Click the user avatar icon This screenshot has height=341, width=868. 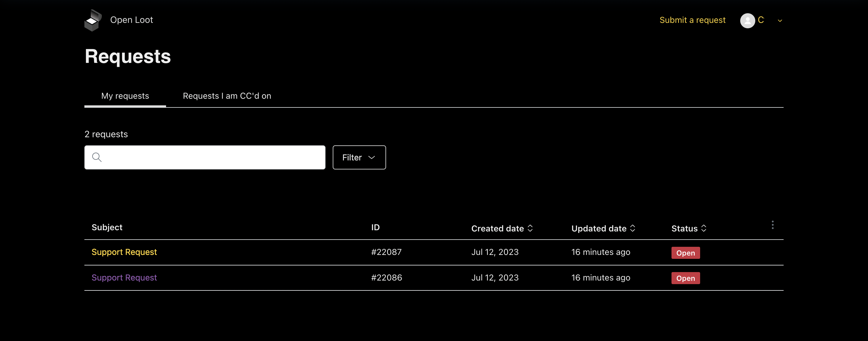click(747, 20)
